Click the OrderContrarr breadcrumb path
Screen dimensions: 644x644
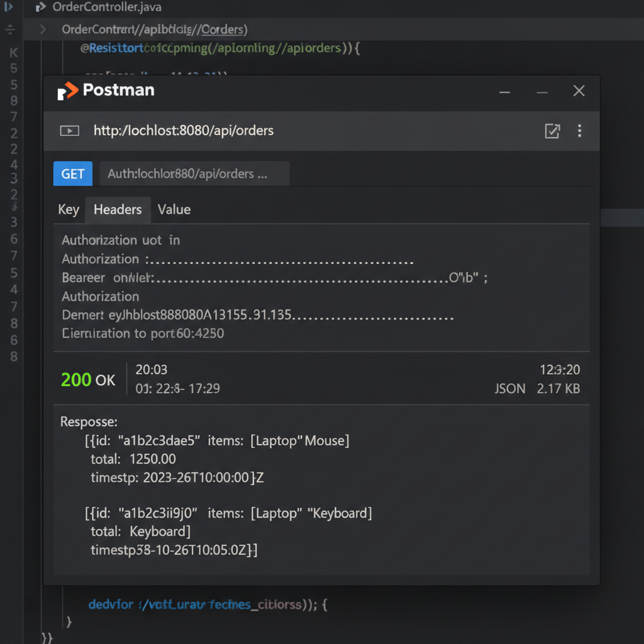(x=155, y=30)
